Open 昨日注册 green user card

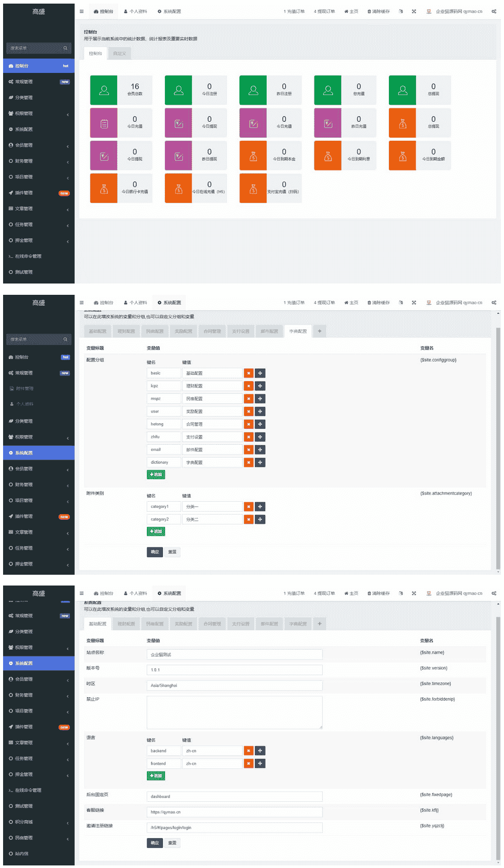click(270, 90)
